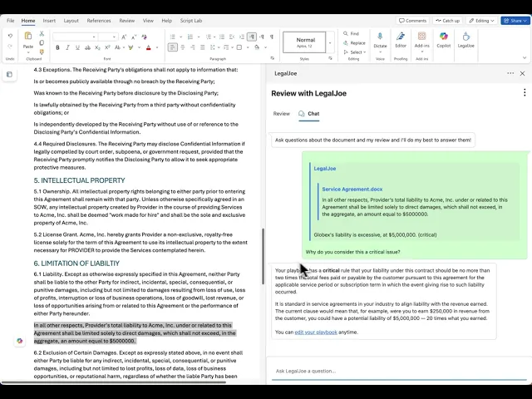Cut selection with the scissors icon

click(x=42, y=33)
